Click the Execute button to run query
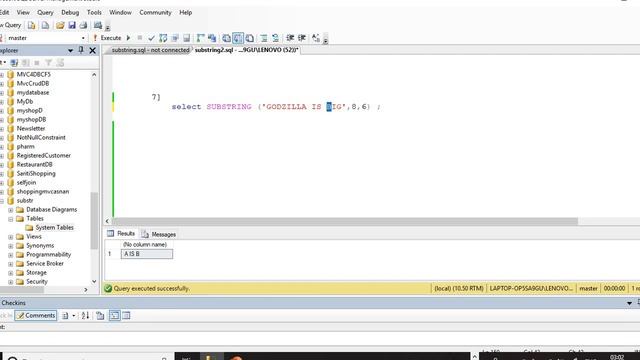 click(x=107, y=38)
